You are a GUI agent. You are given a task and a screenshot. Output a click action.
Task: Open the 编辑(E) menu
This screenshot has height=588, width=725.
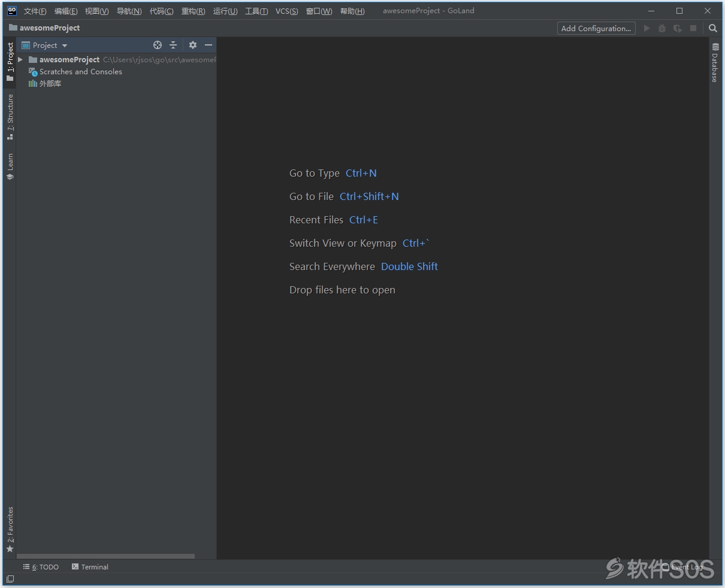tap(66, 11)
